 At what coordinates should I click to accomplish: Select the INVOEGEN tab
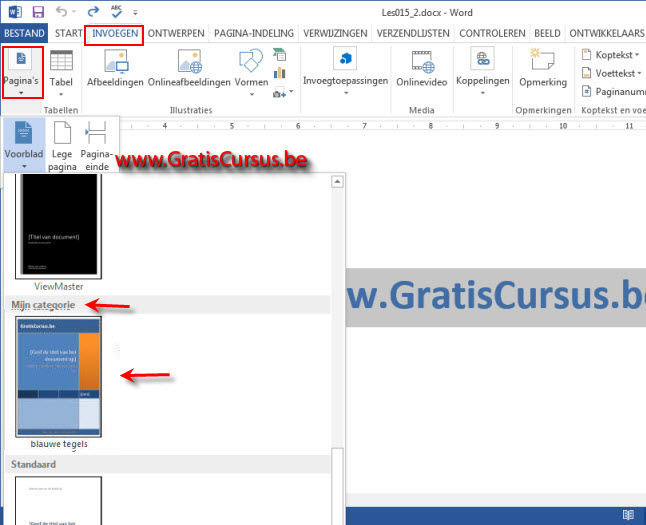click(115, 33)
